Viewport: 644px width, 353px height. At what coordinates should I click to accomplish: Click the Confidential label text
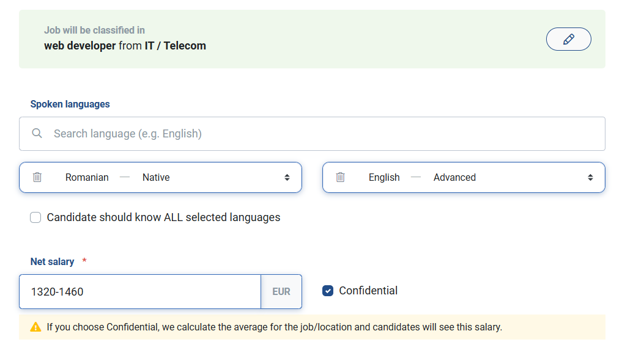click(368, 291)
